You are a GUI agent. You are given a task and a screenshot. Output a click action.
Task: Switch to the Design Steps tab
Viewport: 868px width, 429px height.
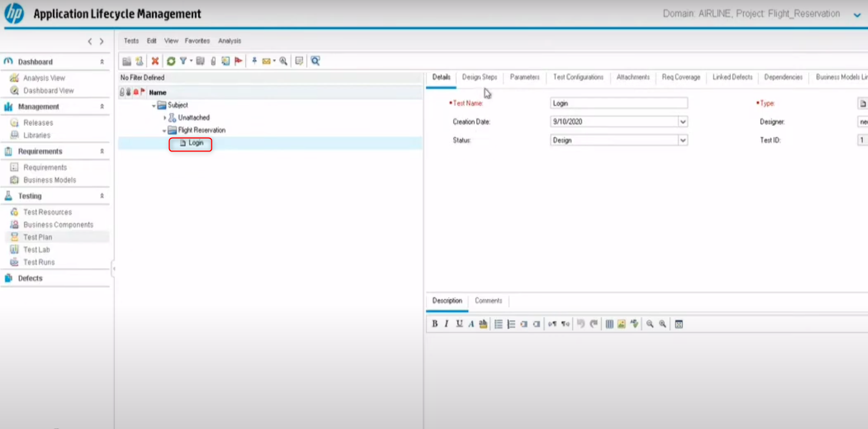[x=479, y=77]
